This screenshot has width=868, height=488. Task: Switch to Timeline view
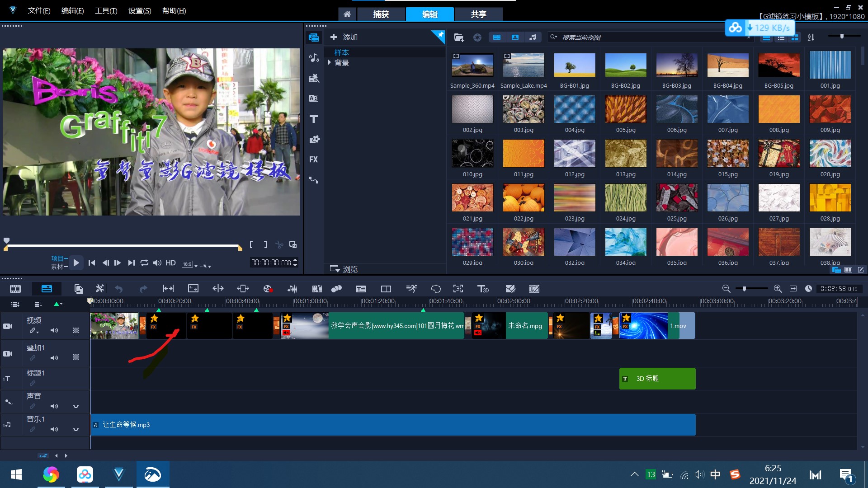47,289
